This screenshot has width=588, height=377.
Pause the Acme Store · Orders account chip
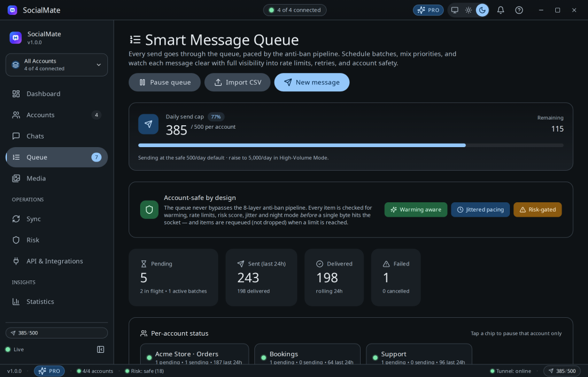(x=195, y=355)
